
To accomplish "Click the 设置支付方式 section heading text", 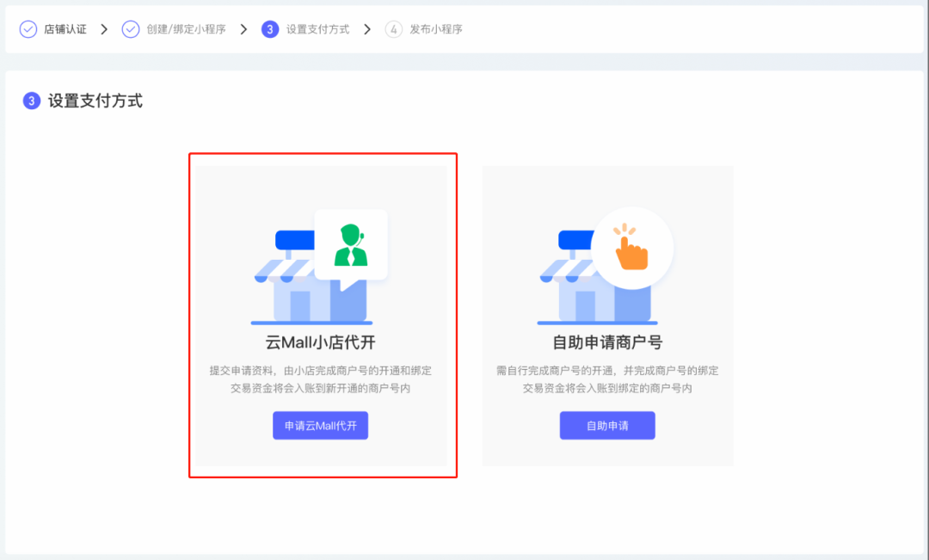I will click(x=95, y=101).
